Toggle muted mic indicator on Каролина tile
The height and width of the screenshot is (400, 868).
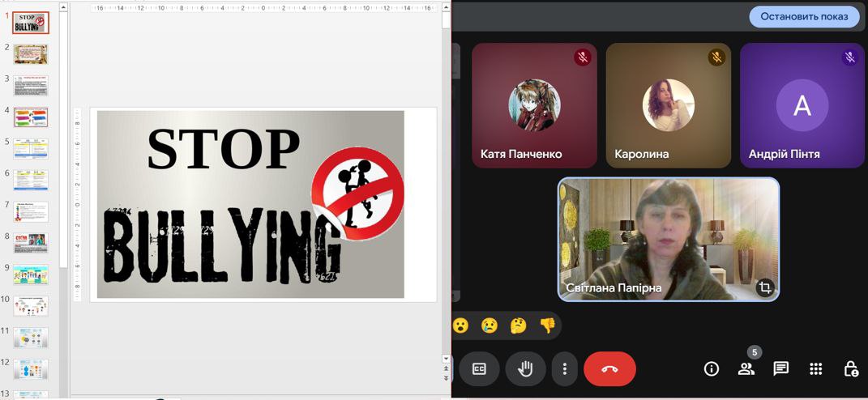coord(716,57)
